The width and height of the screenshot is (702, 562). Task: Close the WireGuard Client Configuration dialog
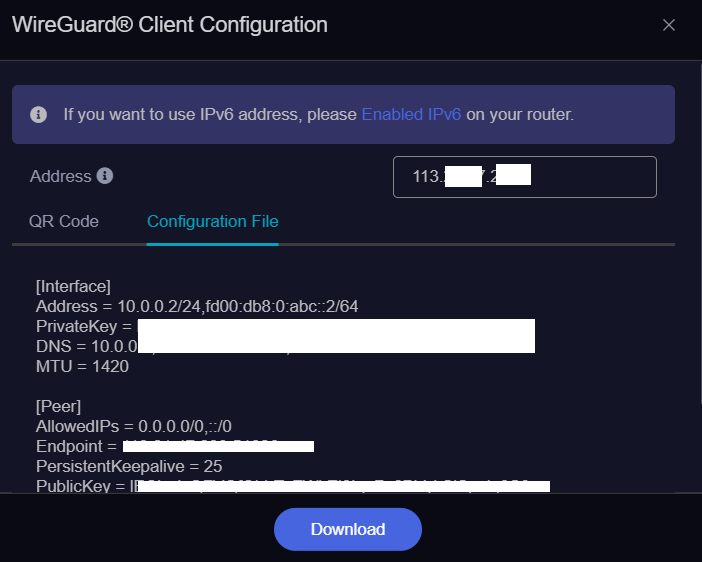(669, 25)
